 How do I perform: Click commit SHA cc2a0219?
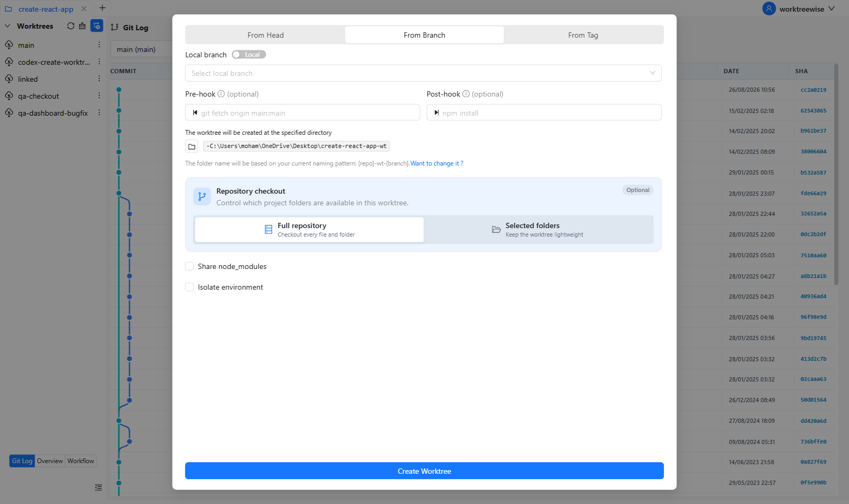pyautogui.click(x=813, y=90)
